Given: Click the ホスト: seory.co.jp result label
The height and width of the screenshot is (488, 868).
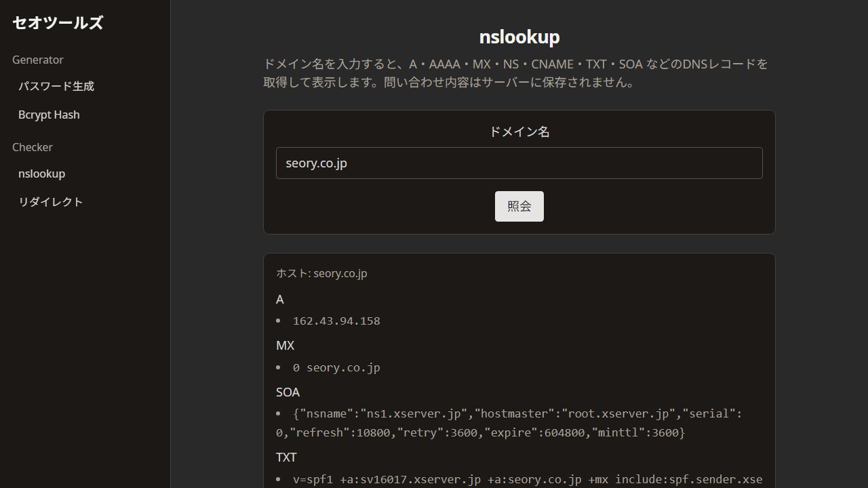Looking at the screenshot, I should point(321,273).
